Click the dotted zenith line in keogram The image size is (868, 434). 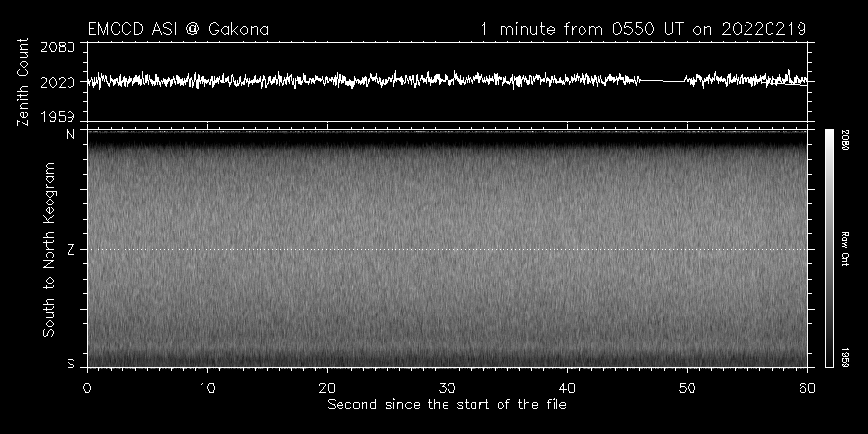pyautogui.click(x=447, y=249)
